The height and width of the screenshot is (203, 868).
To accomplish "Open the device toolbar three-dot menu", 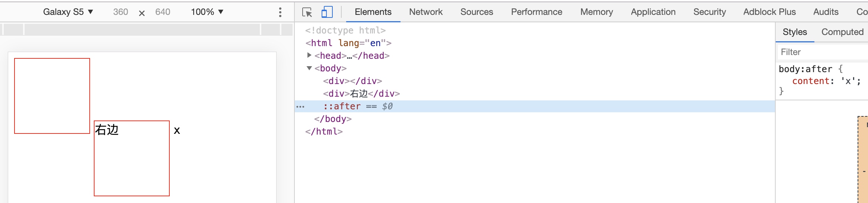I will 280,12.
